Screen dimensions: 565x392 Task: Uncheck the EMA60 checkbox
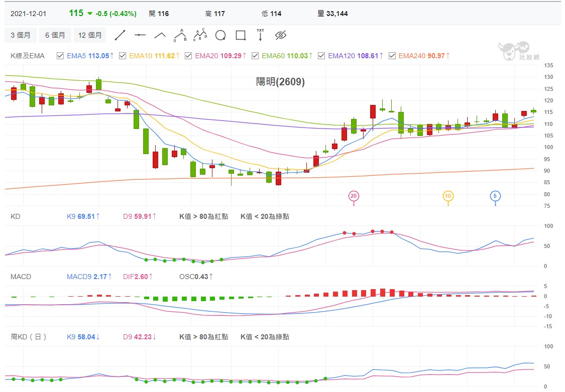pyautogui.click(x=255, y=56)
